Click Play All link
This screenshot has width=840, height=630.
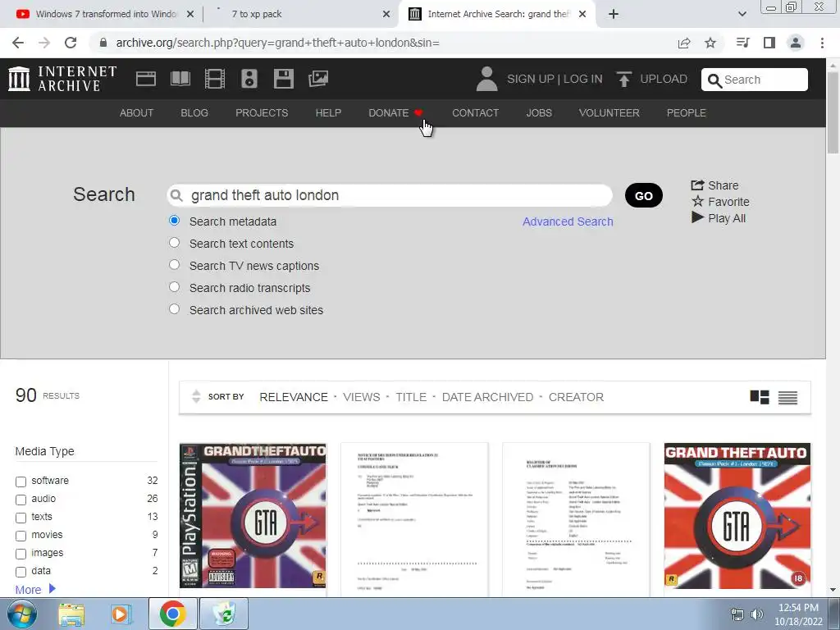(719, 218)
